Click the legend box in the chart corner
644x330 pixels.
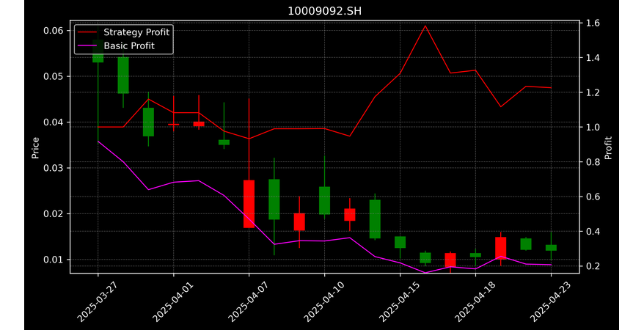point(124,39)
